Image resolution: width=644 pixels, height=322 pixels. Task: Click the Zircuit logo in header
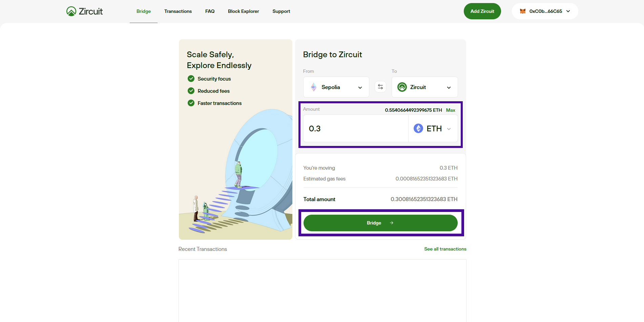[84, 11]
